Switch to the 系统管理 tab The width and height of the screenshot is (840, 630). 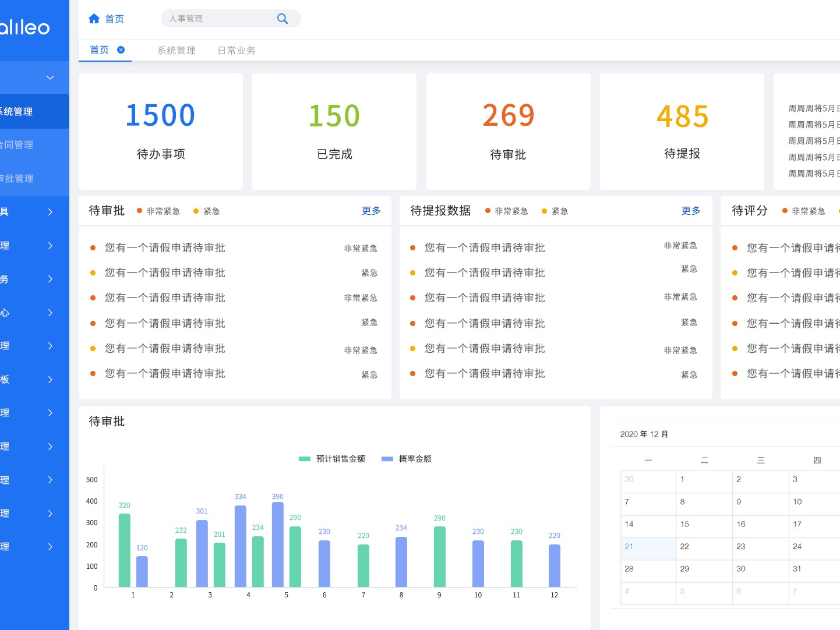point(176,50)
